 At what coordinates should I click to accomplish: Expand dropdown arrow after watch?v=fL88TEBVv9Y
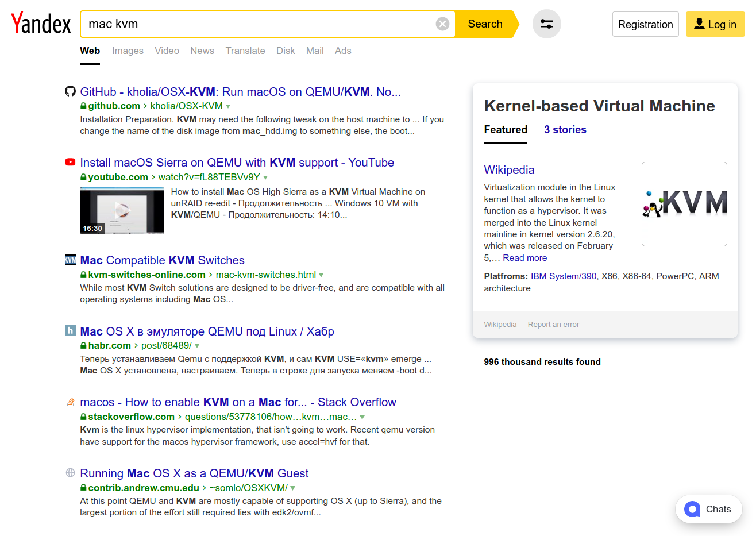(265, 178)
